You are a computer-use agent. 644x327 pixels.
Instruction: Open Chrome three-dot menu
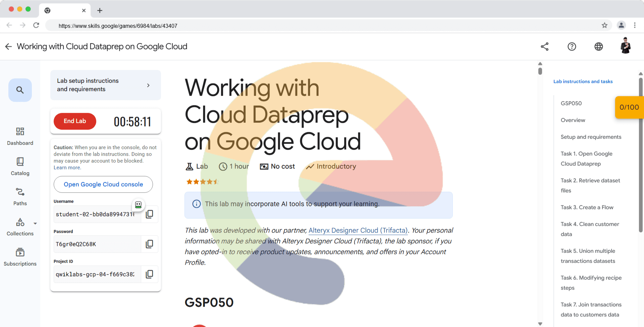click(635, 25)
